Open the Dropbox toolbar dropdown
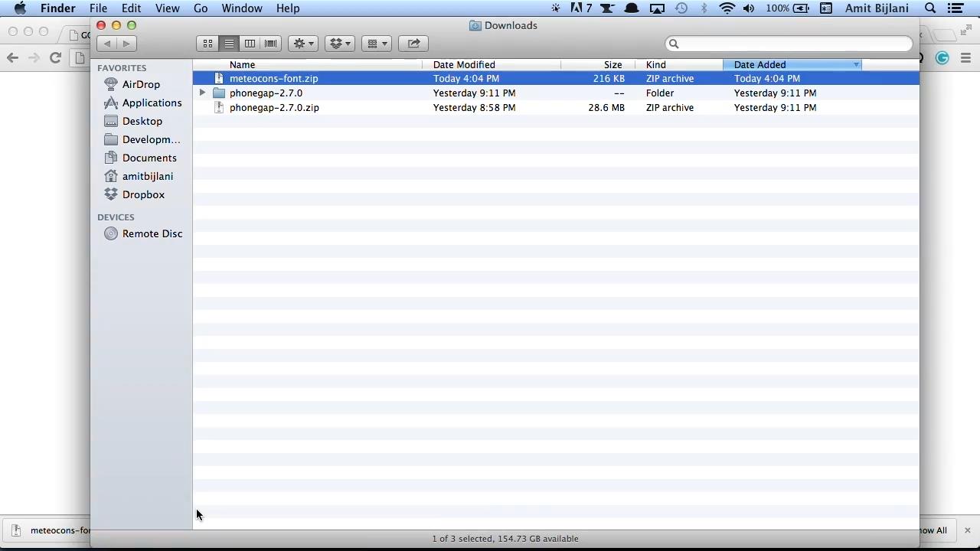This screenshot has height=551, width=980. pos(340,44)
